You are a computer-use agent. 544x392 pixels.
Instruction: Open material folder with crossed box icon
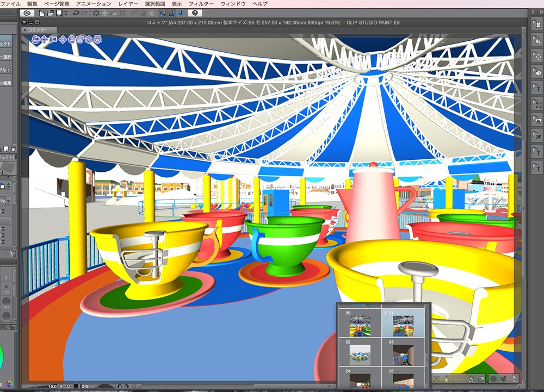pyautogui.click(x=537, y=56)
